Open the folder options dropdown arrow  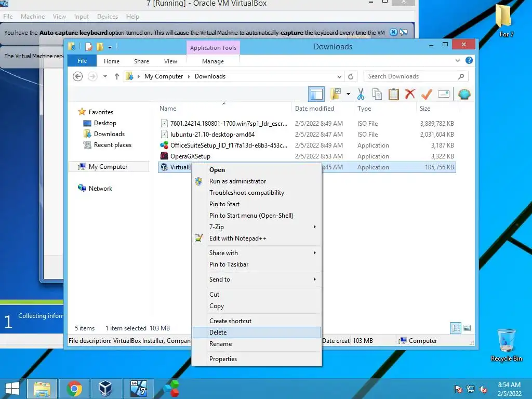(x=348, y=94)
